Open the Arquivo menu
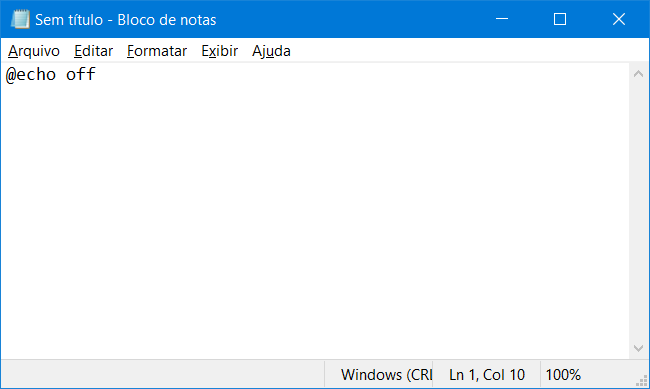 click(x=34, y=51)
